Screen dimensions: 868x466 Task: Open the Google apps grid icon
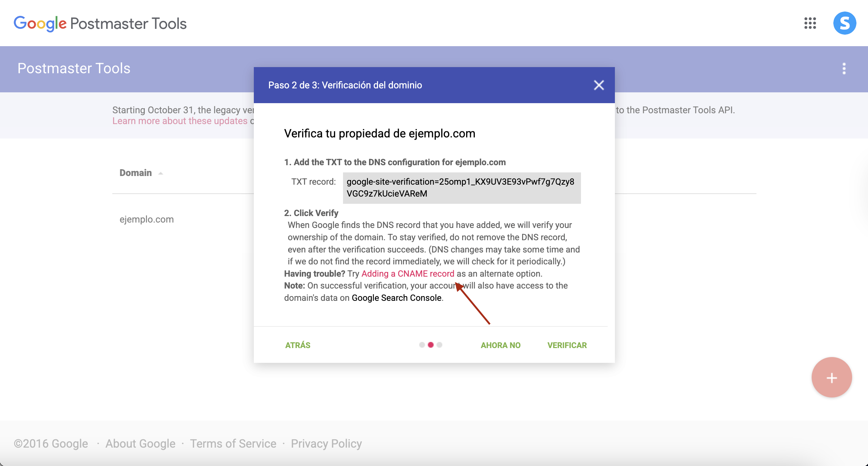click(810, 23)
